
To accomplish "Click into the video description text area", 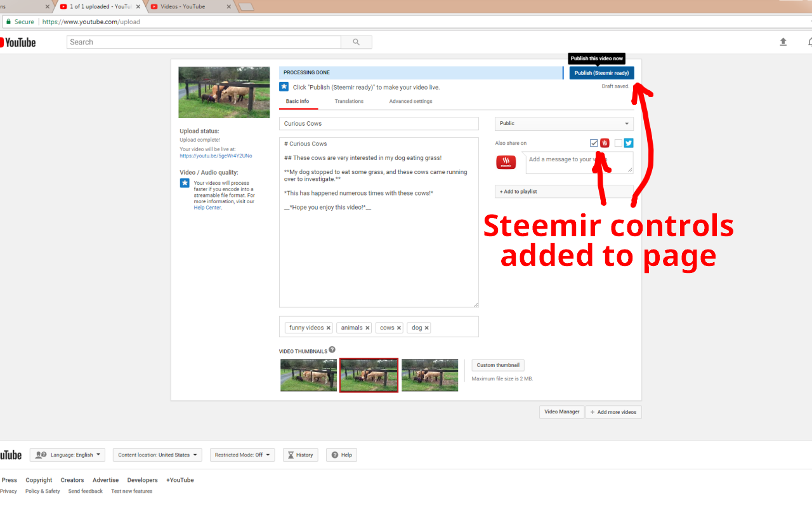I will coord(379,222).
